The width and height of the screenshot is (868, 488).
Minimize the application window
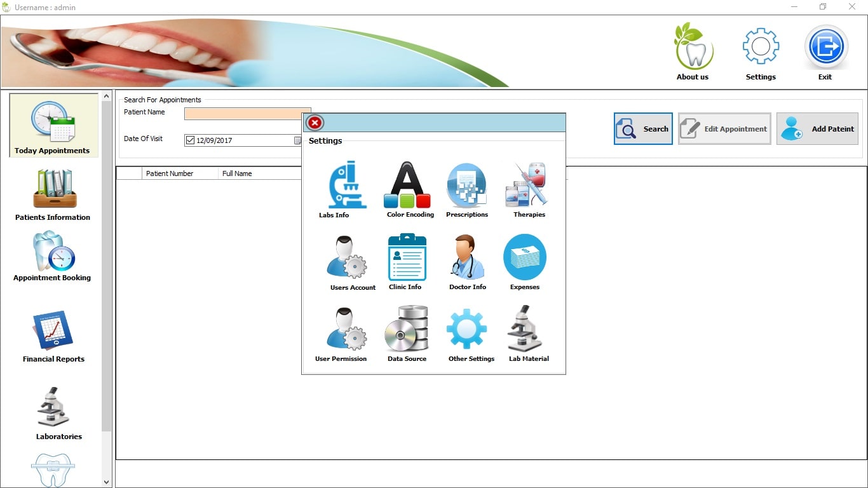tap(794, 7)
